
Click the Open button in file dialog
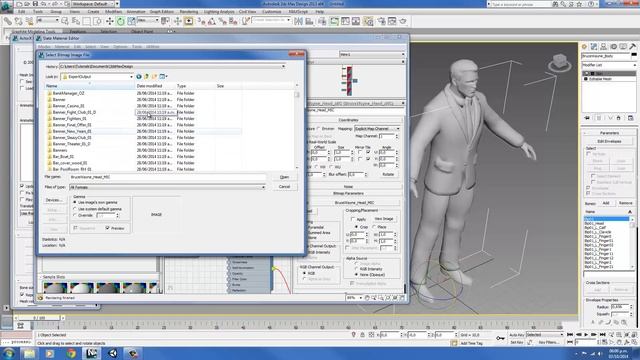click(x=284, y=177)
